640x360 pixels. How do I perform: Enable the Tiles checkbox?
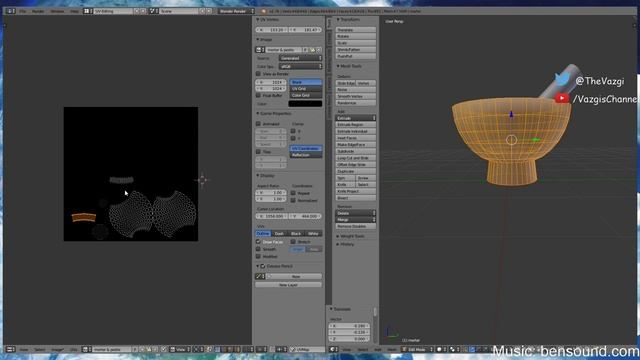tap(258, 152)
